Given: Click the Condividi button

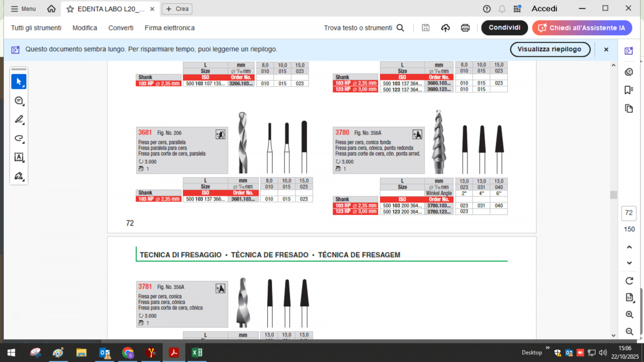Looking at the screenshot, I should coord(504,28).
